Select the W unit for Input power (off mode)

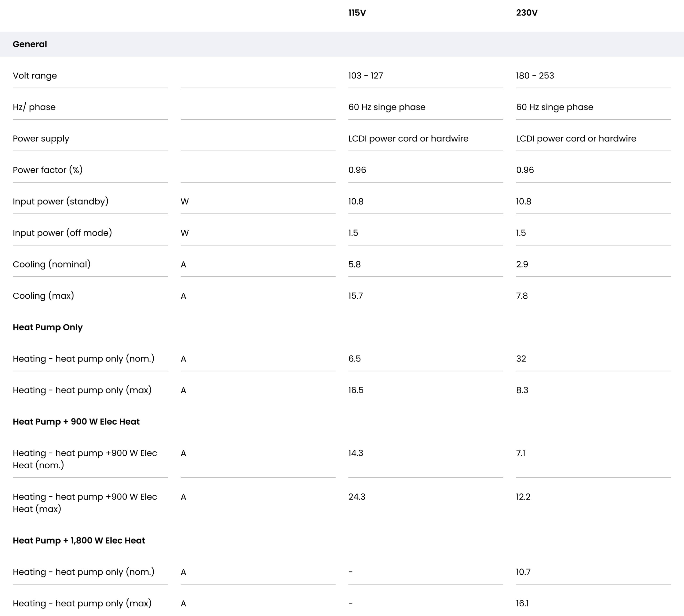185,233
